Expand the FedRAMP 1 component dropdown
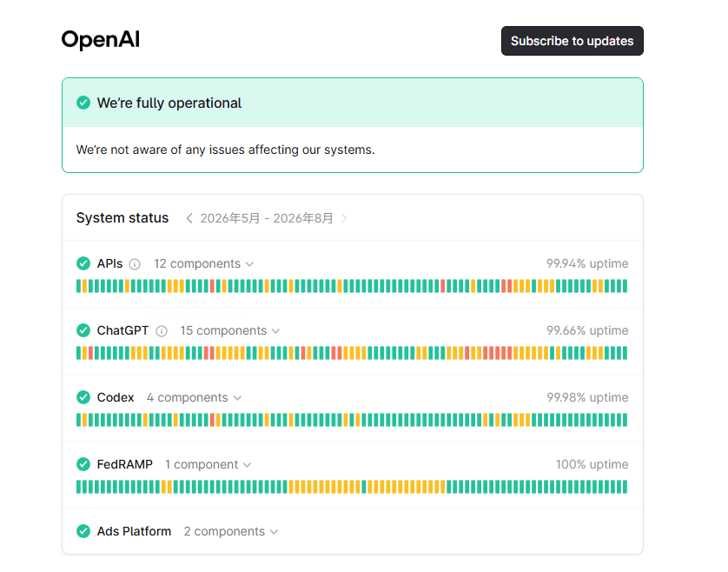This screenshot has height=572, width=728. coord(208,465)
